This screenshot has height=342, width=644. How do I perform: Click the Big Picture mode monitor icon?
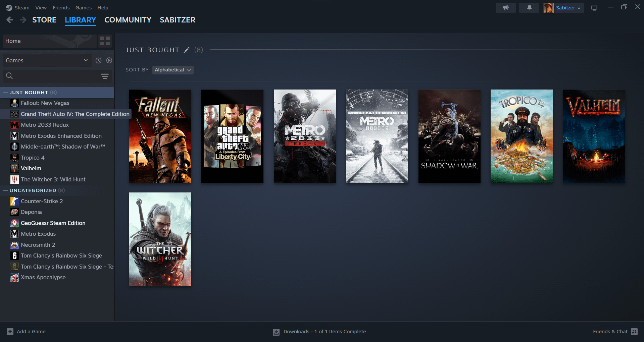pos(594,8)
